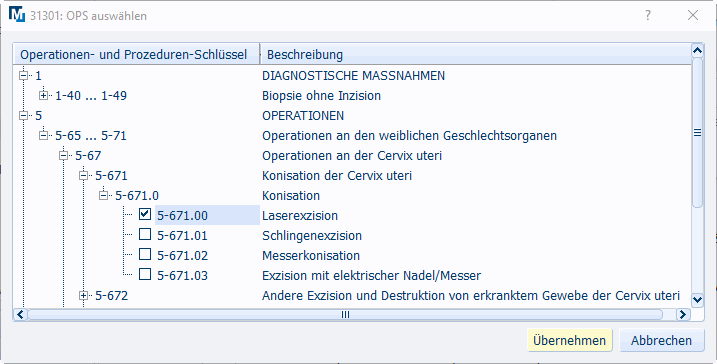Select the 5-671 tree entry
Screen dimensions: 717x364
click(x=111, y=176)
